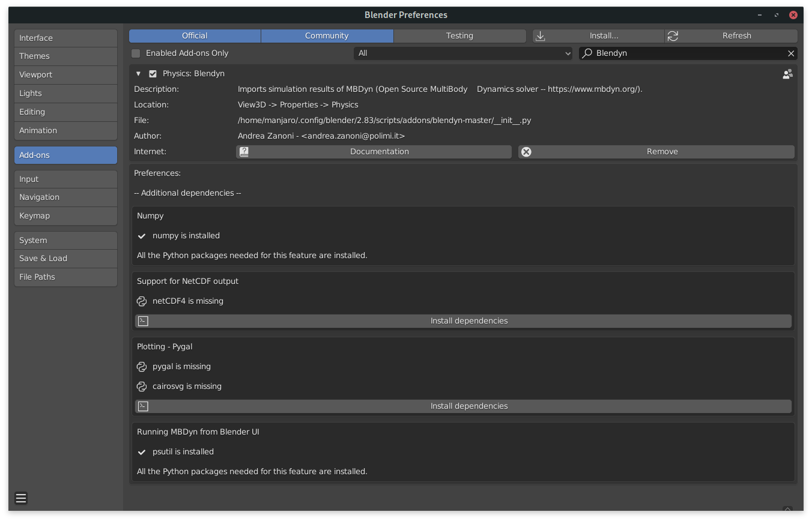Screen dimensions: 812x521
Task: Install dependencies for NetCDF output support
Action: point(463,321)
